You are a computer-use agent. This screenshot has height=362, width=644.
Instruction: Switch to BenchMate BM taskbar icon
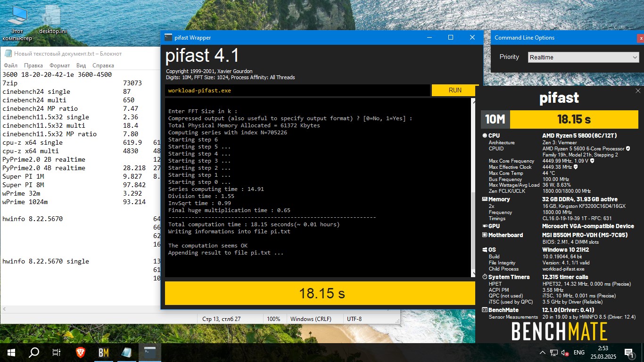point(104,352)
